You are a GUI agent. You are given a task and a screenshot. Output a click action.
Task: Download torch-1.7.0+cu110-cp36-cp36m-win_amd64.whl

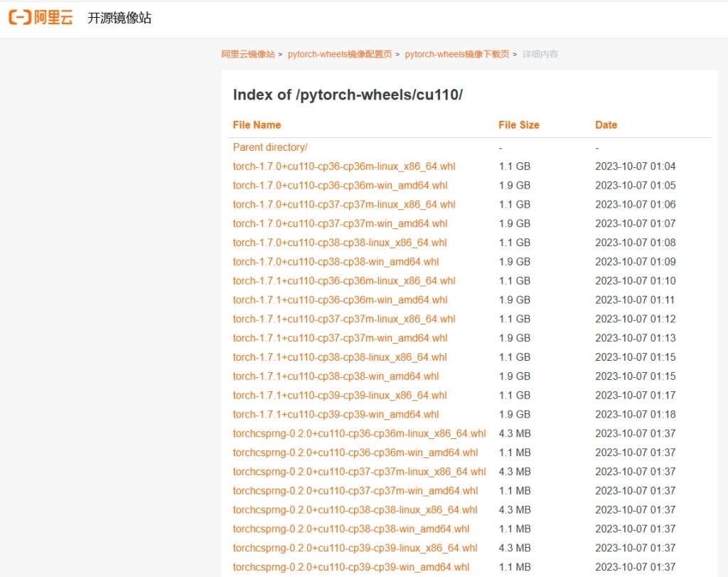click(340, 186)
